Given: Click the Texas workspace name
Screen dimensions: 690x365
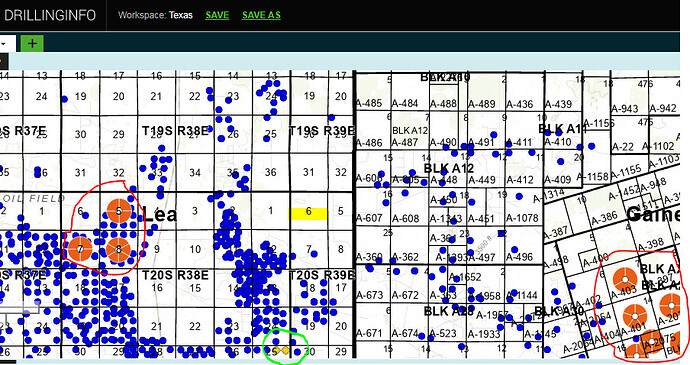Looking at the screenshot, I should [x=181, y=15].
